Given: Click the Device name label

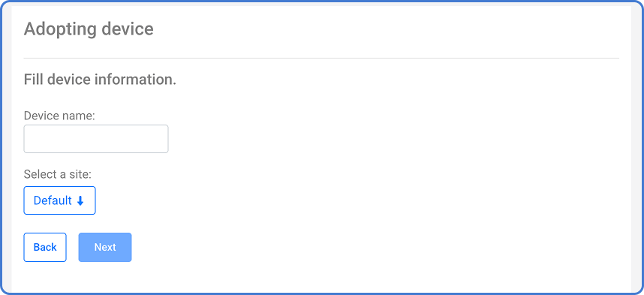Looking at the screenshot, I should tap(59, 116).
